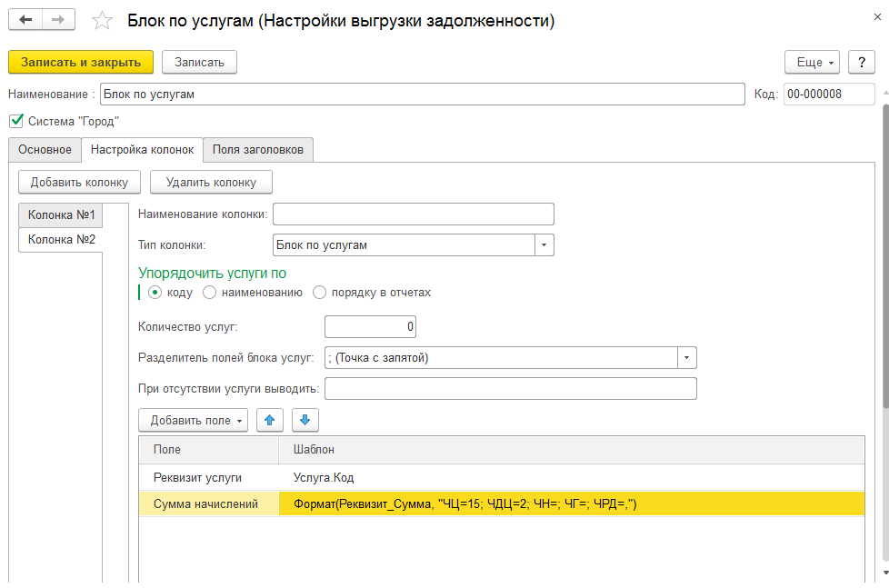Expand the Еще menu button
The image size is (889, 588).
click(812, 63)
